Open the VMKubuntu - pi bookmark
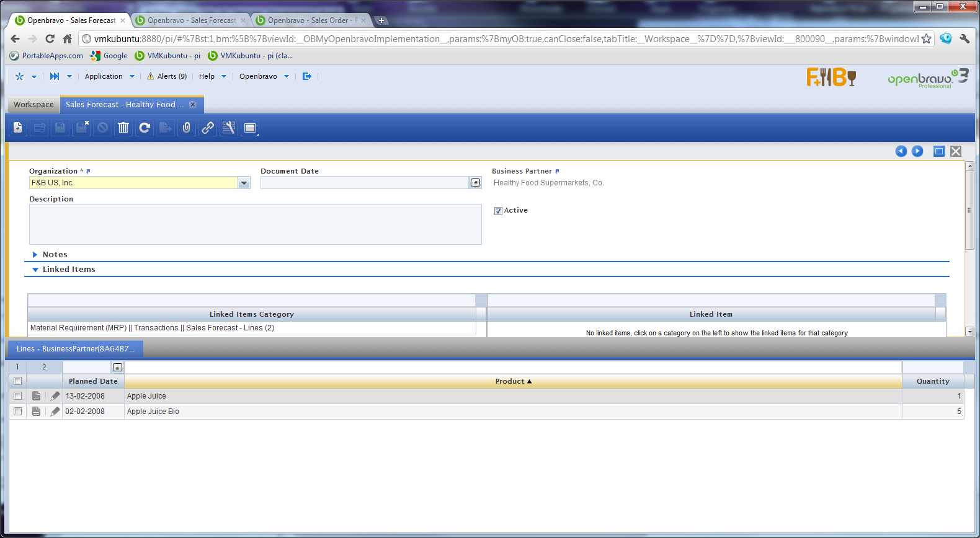This screenshot has width=980, height=538. click(x=168, y=56)
